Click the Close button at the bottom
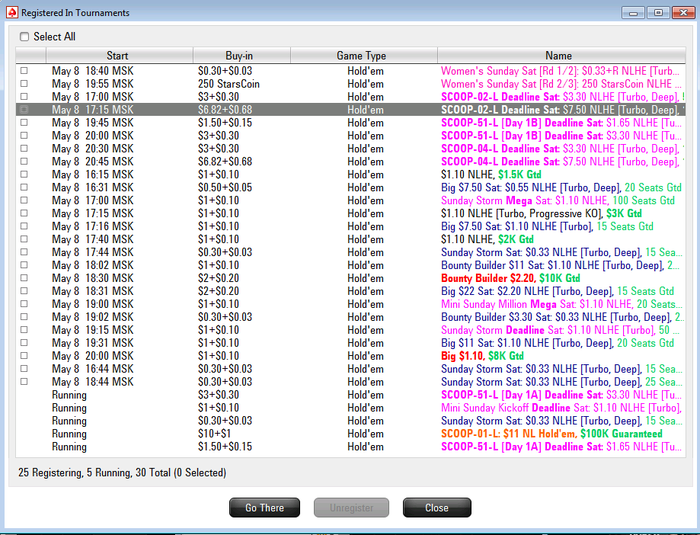Viewport: 700px width, 535px height. [437, 508]
